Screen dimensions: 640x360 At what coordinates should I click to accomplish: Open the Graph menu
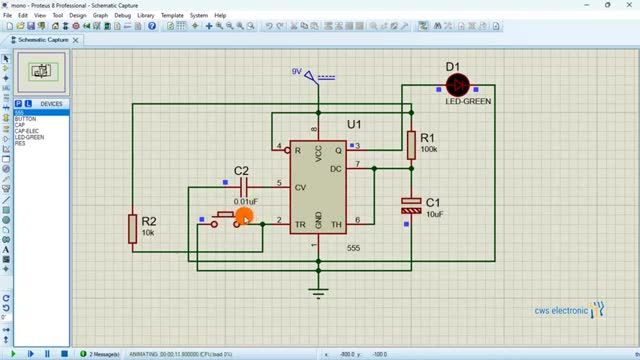100,16
